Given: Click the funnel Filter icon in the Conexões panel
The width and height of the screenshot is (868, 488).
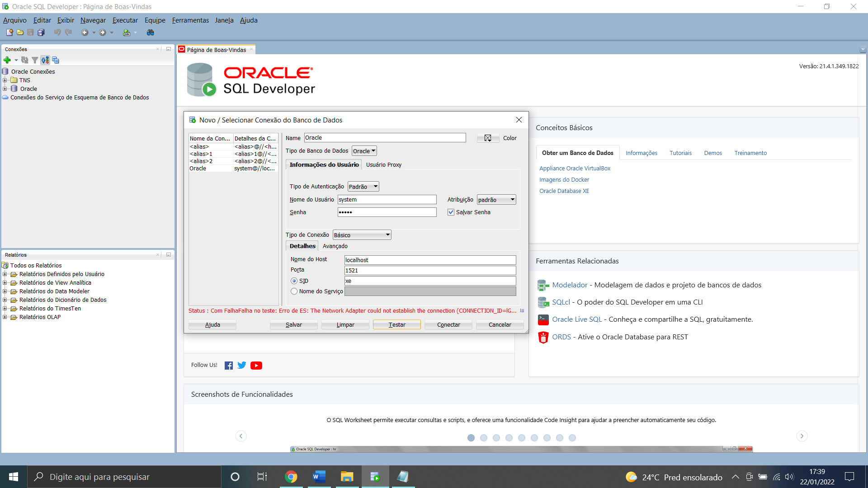Looking at the screenshot, I should pos(35,60).
